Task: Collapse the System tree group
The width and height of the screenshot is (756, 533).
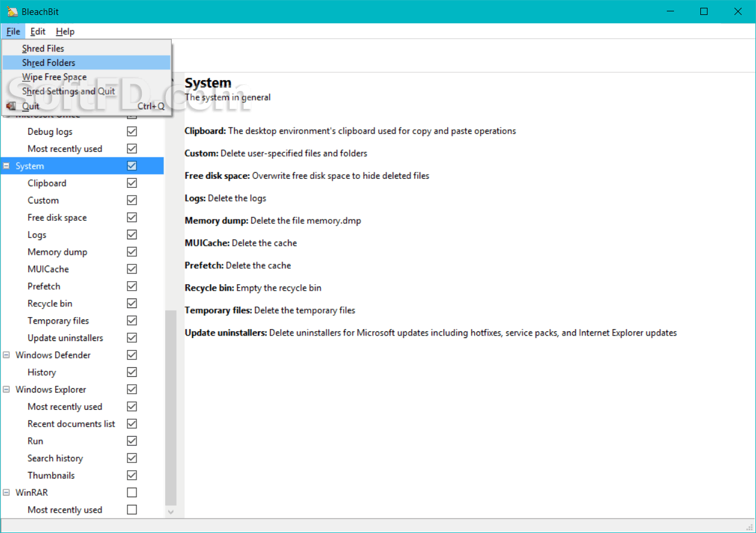Action: click(x=7, y=166)
